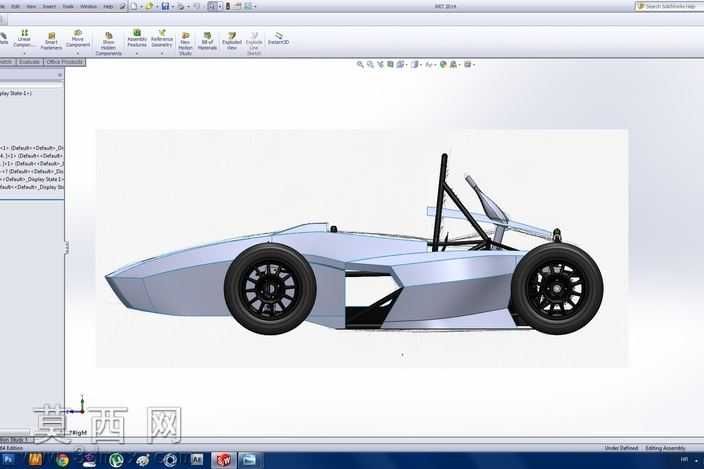Expand the Linear Component Pattern dropdown arrow
Image resolution: width=704 pixels, height=469 pixels.
pos(24,53)
